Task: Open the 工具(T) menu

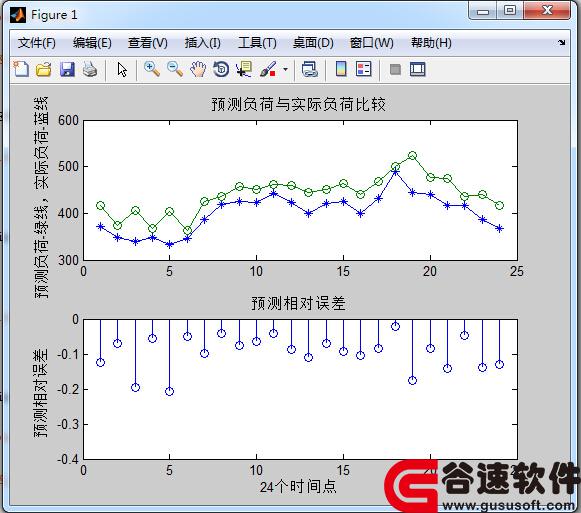Action: click(x=257, y=43)
